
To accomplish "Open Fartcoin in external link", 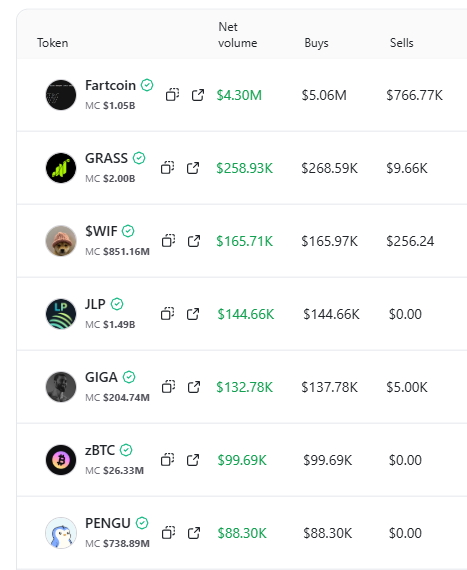I will pos(198,95).
